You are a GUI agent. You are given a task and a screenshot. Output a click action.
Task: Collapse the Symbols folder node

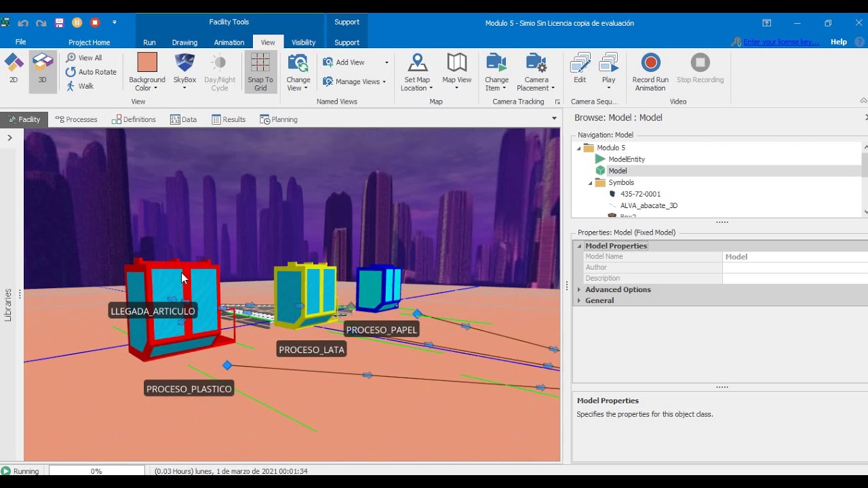(590, 182)
